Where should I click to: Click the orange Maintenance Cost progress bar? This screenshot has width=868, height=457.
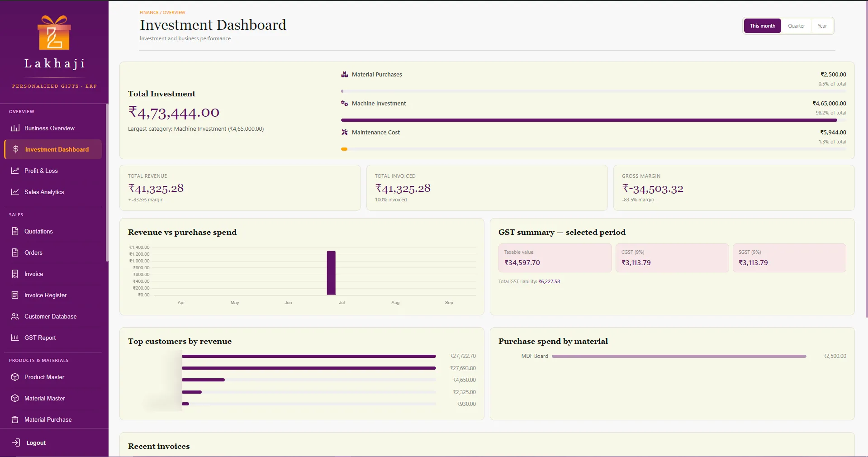[x=344, y=149]
